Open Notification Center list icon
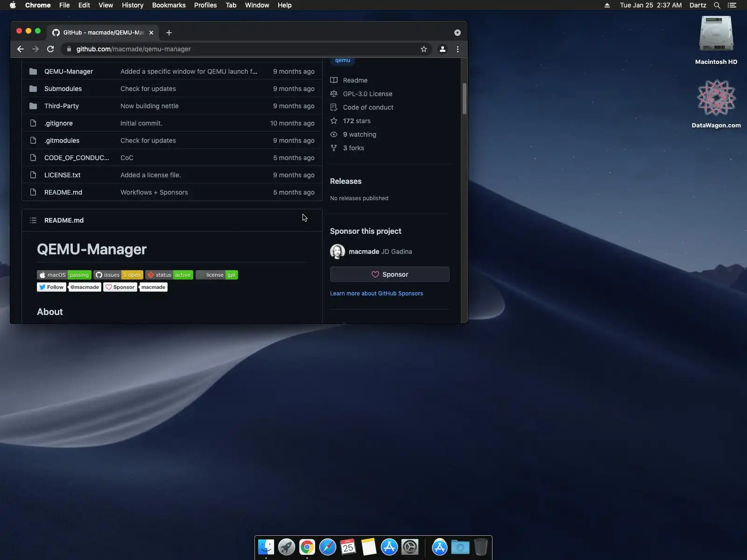The image size is (747, 560). coord(732,5)
